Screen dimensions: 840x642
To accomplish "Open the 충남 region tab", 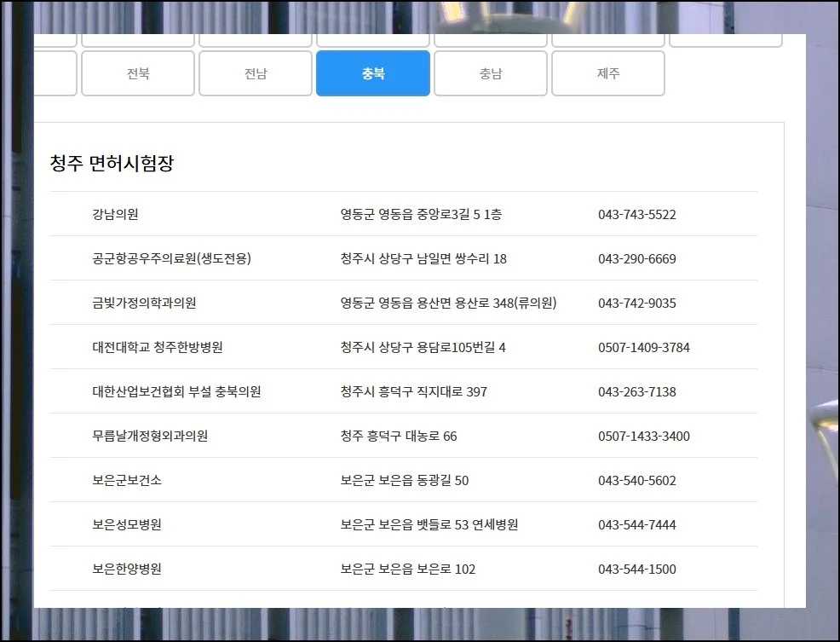I will 491,73.
